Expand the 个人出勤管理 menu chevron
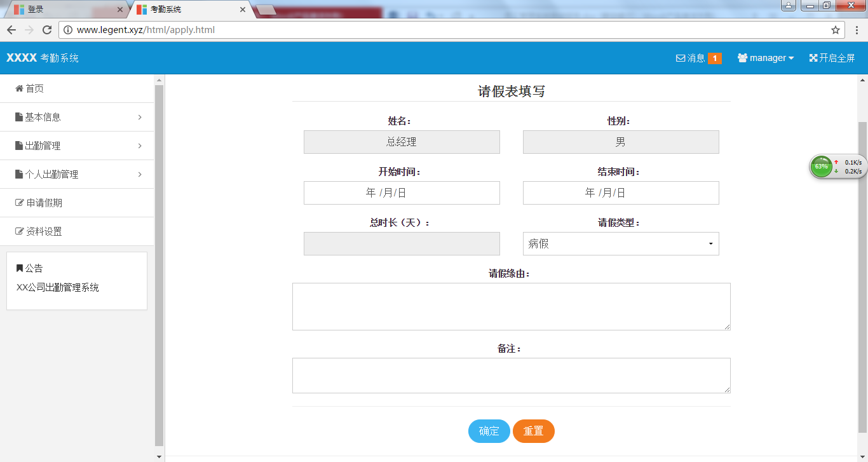The image size is (868, 462). [140, 174]
